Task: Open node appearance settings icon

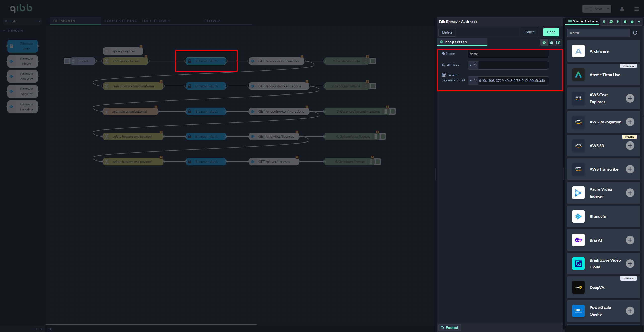Action: point(558,43)
